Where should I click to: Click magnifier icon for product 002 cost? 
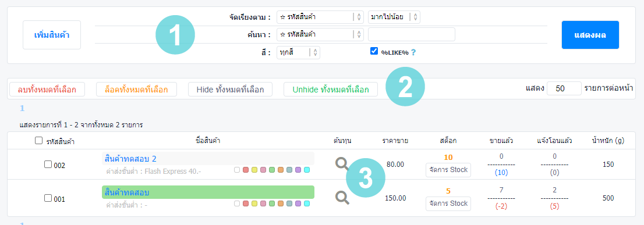(342, 164)
